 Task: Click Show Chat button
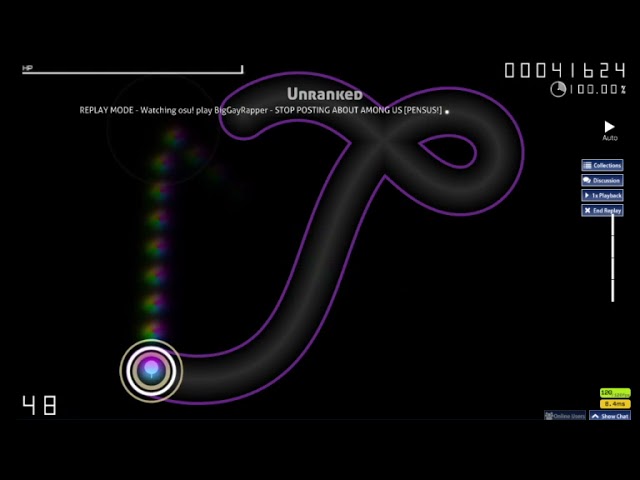610,416
